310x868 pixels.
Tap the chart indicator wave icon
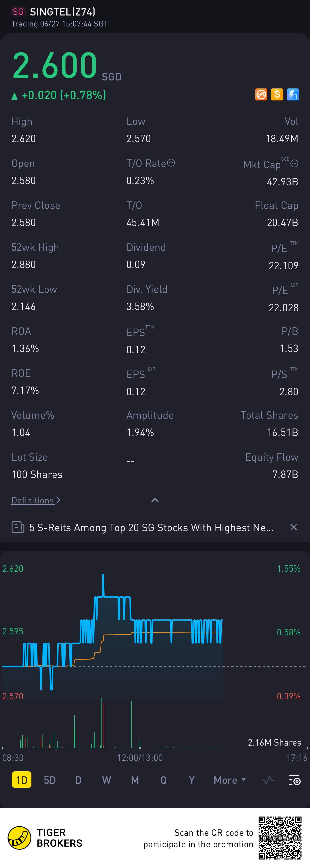coord(268,780)
